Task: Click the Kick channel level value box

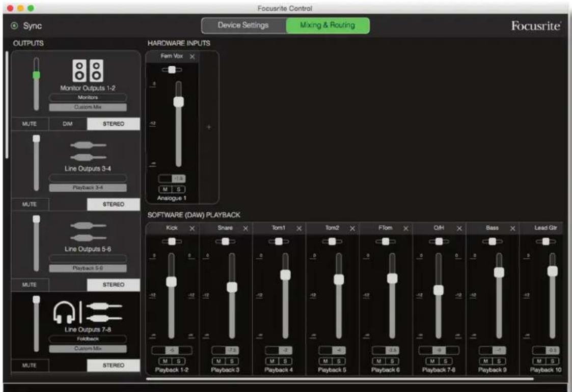Action: pos(172,350)
